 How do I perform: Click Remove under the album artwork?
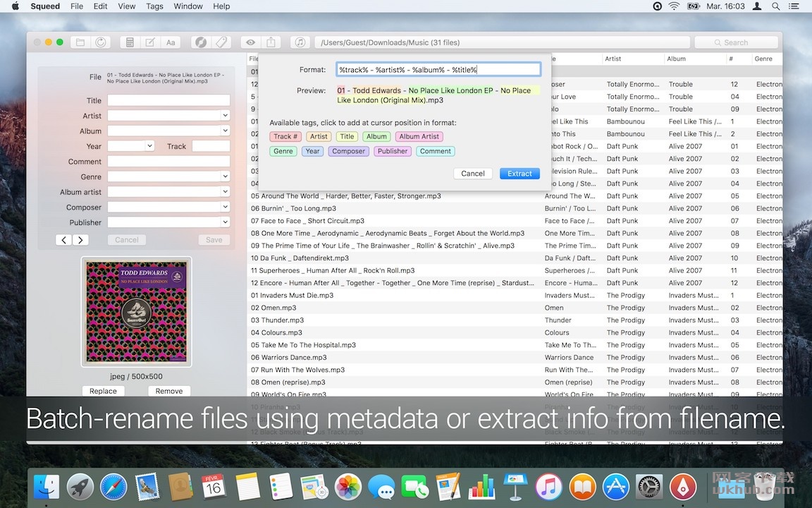click(169, 392)
